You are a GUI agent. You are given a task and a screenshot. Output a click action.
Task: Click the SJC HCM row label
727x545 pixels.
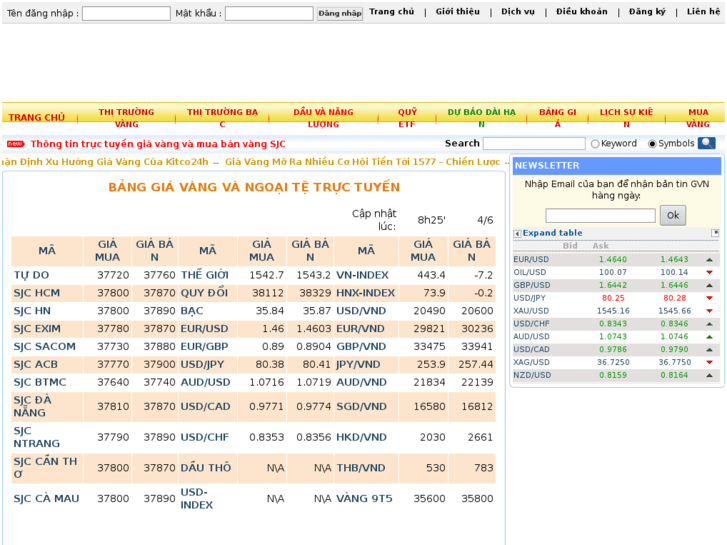37,293
